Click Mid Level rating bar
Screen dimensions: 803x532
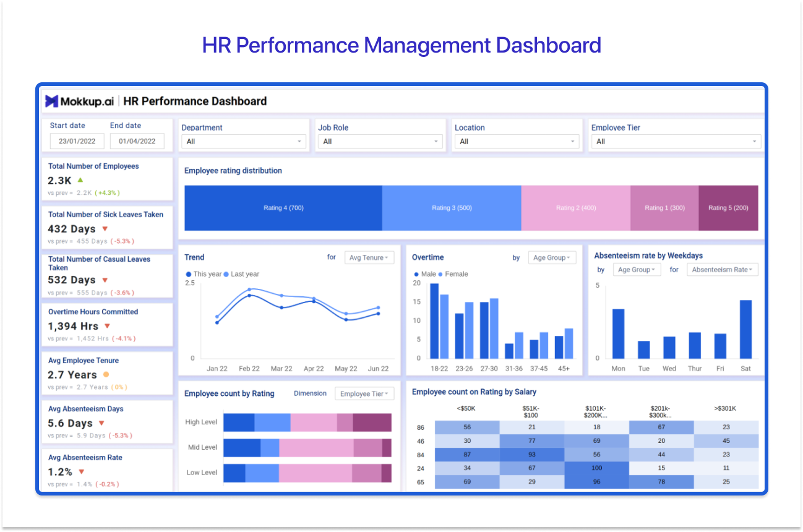tap(307, 448)
